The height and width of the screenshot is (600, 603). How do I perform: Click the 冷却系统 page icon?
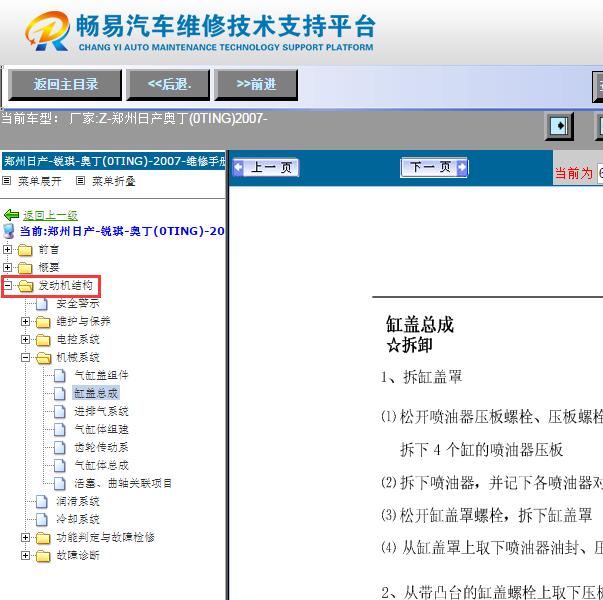[x=42, y=519]
